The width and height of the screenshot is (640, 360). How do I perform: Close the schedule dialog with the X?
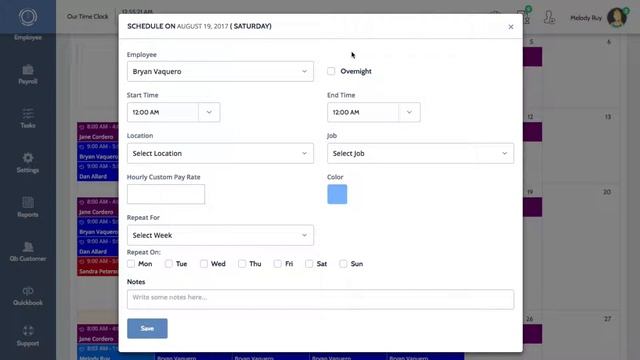pos(511,27)
